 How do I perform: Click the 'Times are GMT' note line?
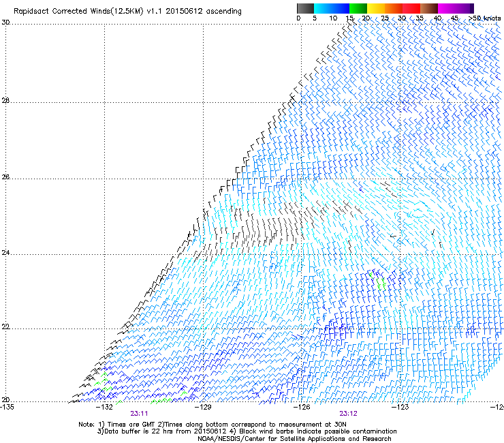(x=212, y=425)
